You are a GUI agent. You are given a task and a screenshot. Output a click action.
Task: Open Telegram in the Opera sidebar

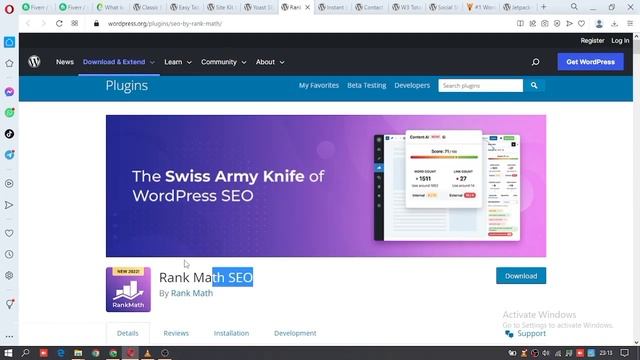(x=9, y=155)
